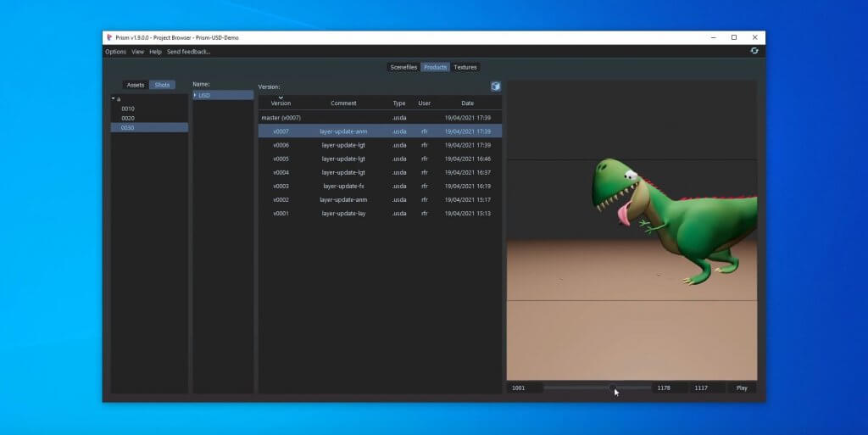Switch to the Scenefiles tab

click(403, 67)
